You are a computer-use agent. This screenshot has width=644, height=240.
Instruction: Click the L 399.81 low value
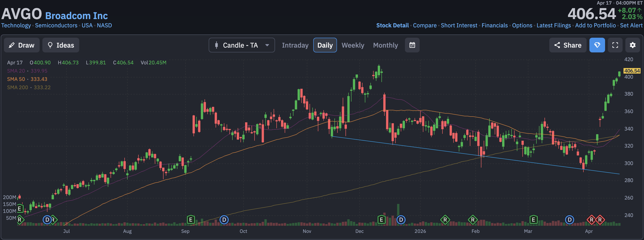(x=96, y=63)
